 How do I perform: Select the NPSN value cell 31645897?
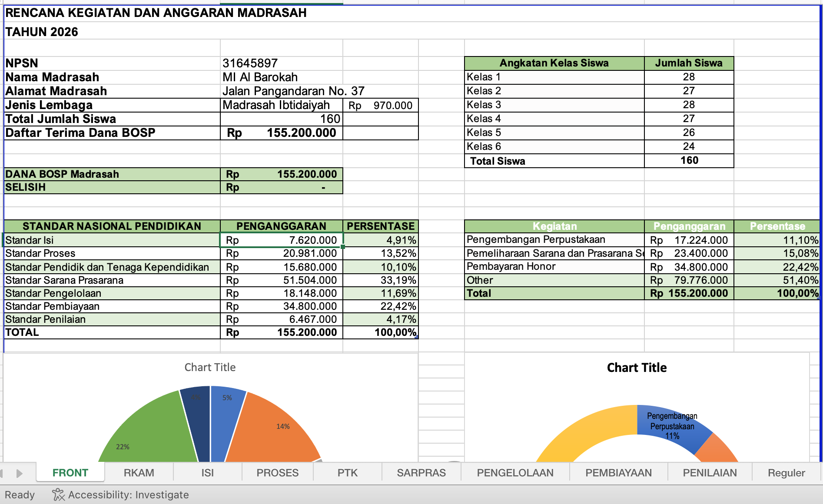[x=281, y=63]
